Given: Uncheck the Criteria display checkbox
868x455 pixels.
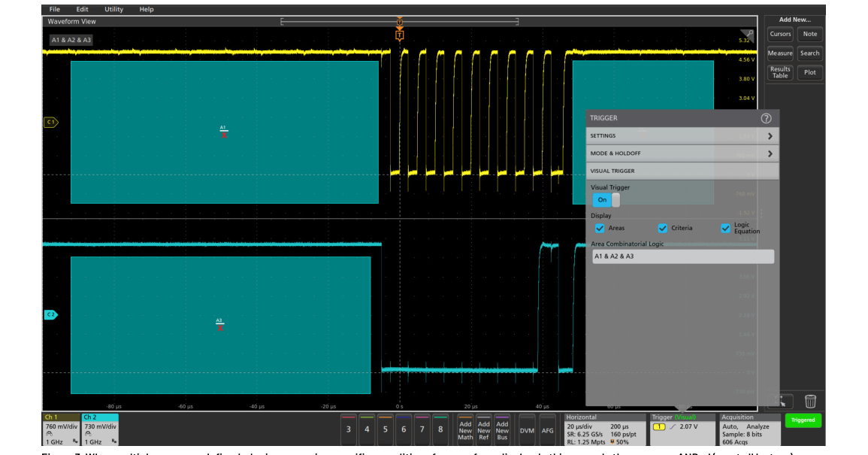Looking at the screenshot, I should [x=663, y=229].
